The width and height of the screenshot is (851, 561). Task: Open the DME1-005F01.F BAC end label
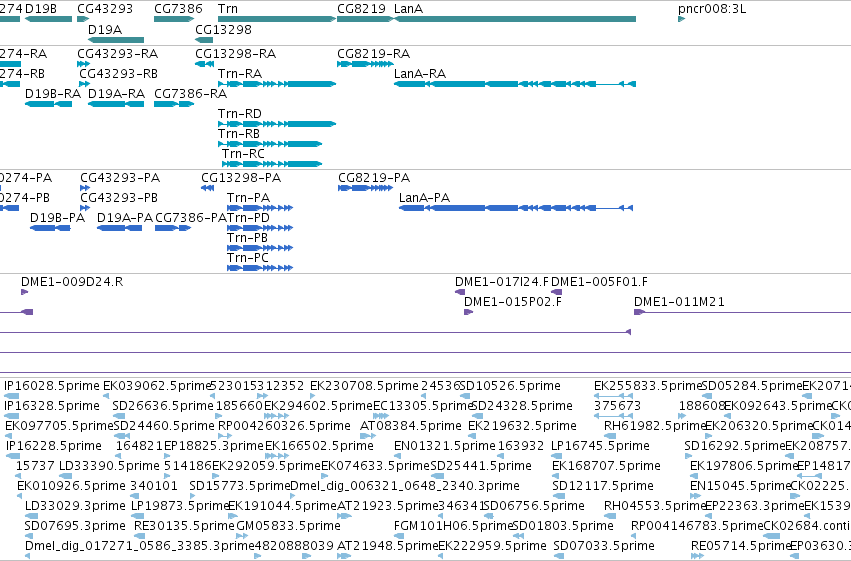point(599,282)
